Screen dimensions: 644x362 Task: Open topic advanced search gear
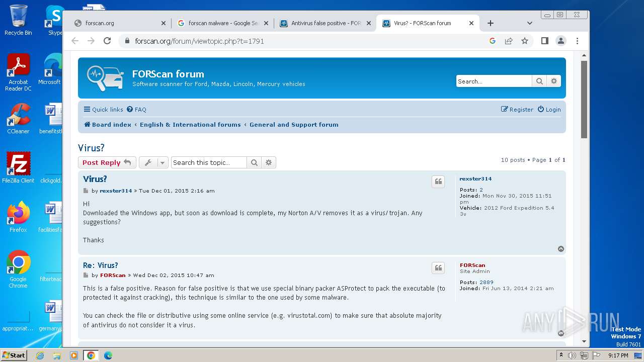pyautogui.click(x=269, y=162)
